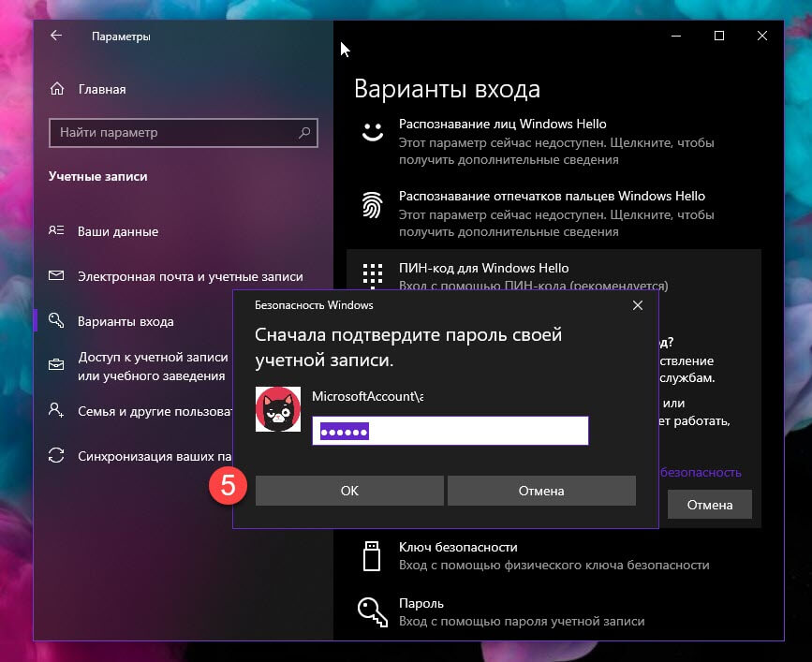Open Доступ к учетной записи места работы
Screen dimensions: 812x662
[153, 366]
